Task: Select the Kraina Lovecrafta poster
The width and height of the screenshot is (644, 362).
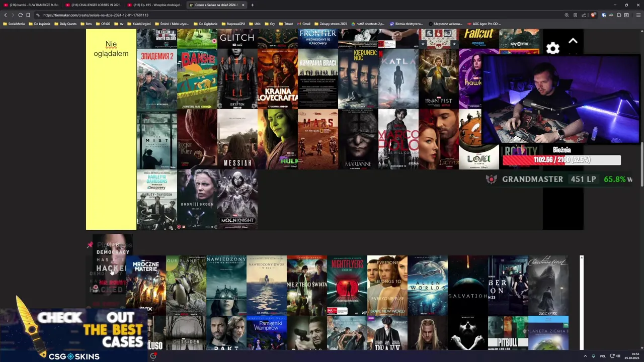Action: 277,79
